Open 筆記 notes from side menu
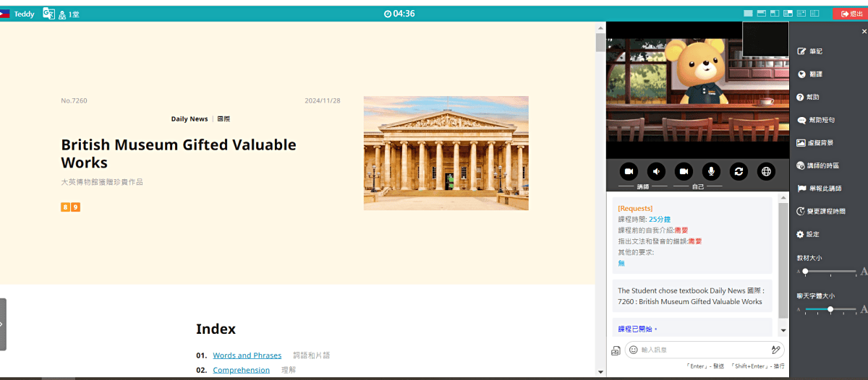Viewport: 868px width, 380px height. (809, 51)
